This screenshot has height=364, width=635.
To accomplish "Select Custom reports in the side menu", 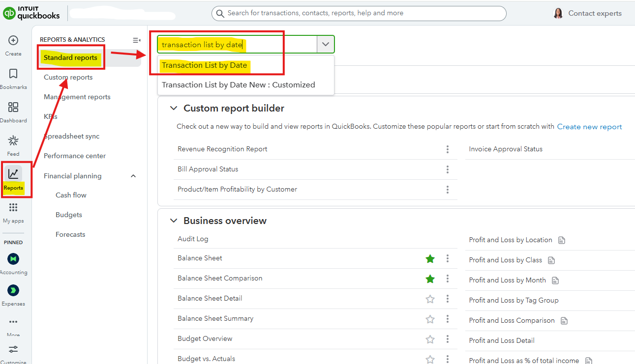I will click(x=68, y=77).
